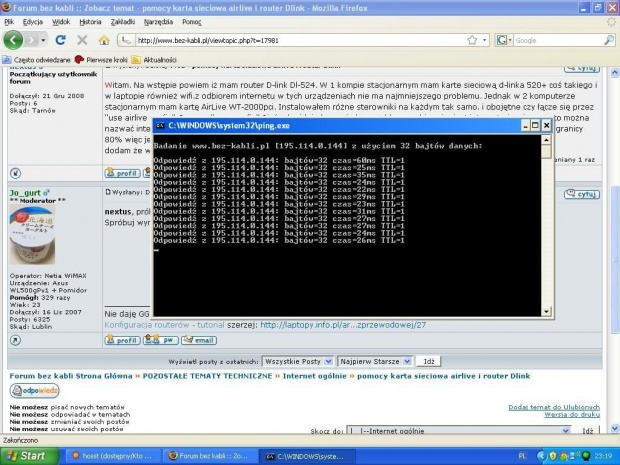Open the Plik menu
The image size is (620, 465).
pyautogui.click(x=9, y=22)
